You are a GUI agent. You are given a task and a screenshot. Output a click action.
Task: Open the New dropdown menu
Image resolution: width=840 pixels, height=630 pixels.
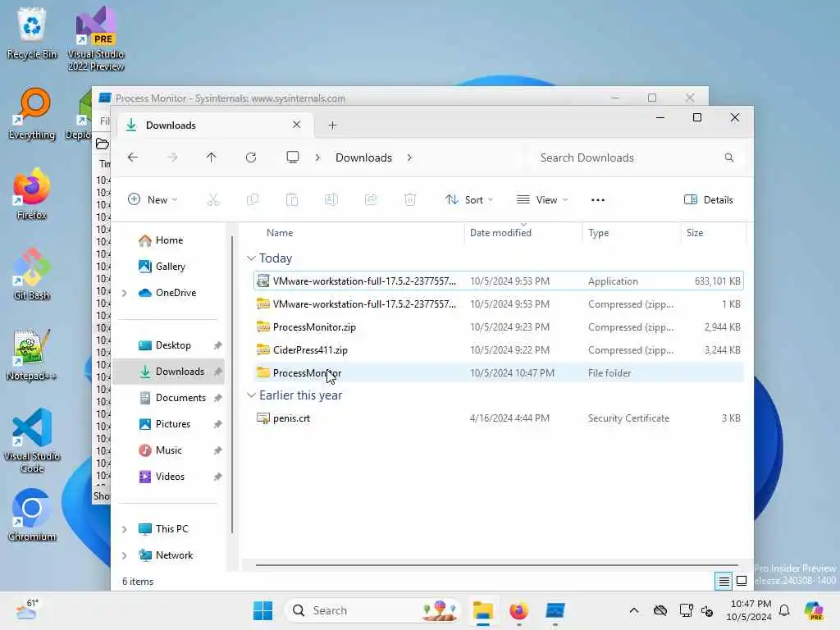(153, 200)
